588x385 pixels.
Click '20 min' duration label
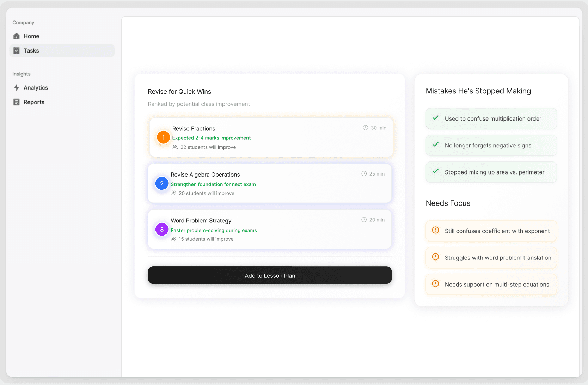tap(377, 220)
